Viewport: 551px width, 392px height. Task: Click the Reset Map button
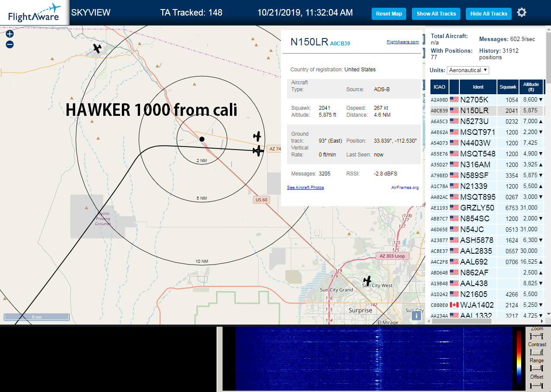[x=389, y=14]
